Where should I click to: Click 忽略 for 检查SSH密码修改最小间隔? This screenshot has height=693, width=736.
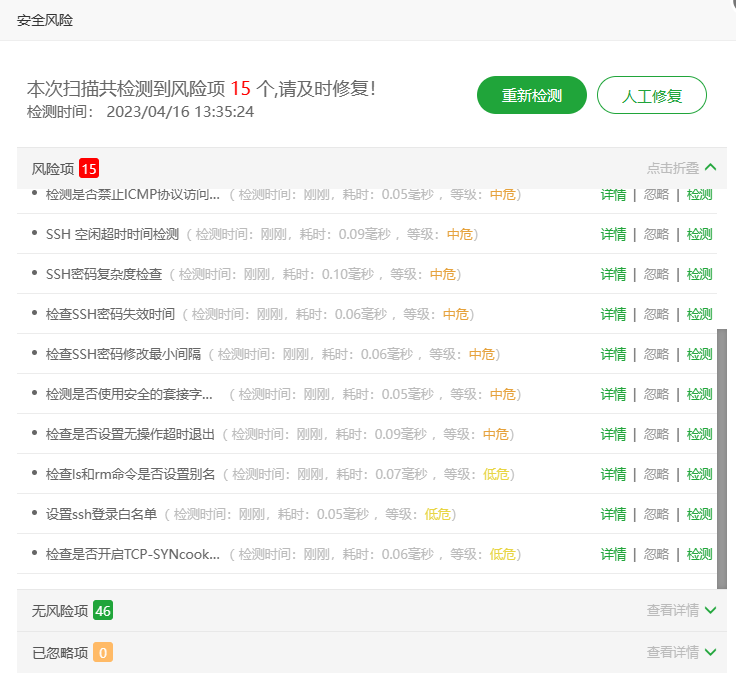tap(656, 354)
